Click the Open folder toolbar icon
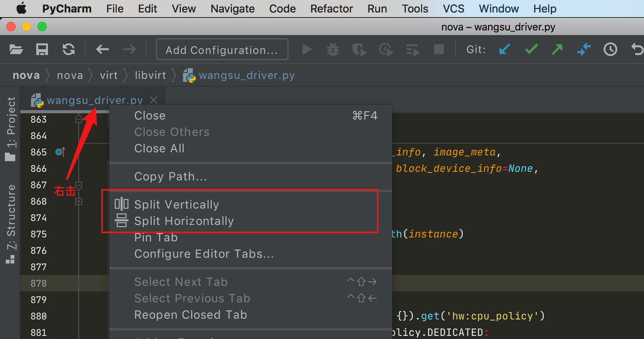 click(16, 49)
